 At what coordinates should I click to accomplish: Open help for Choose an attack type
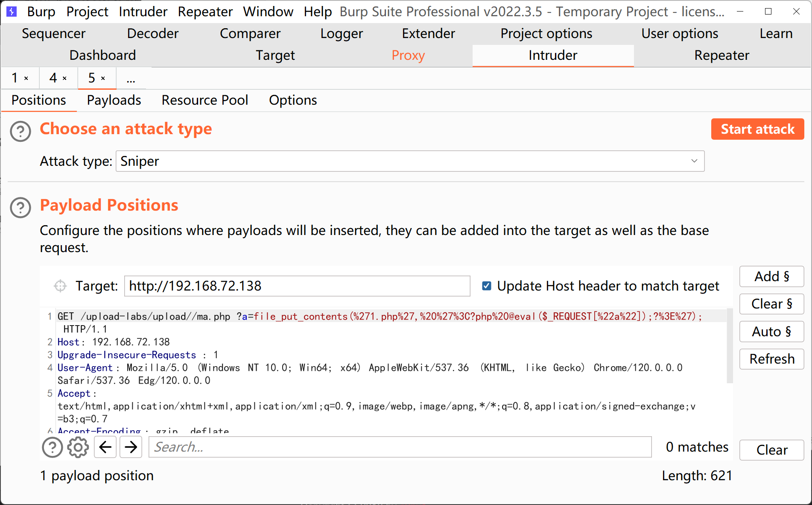click(20, 131)
